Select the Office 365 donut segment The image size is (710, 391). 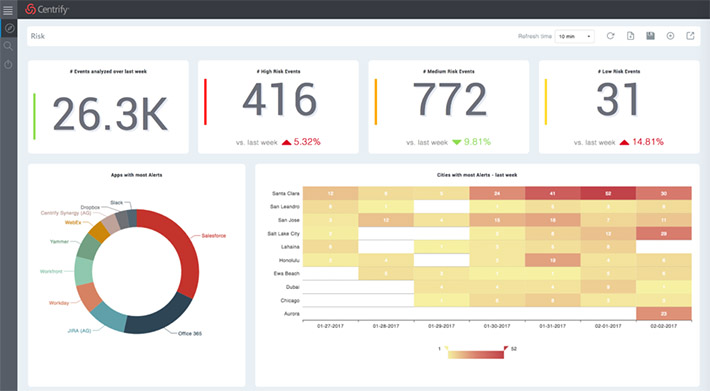point(158,316)
